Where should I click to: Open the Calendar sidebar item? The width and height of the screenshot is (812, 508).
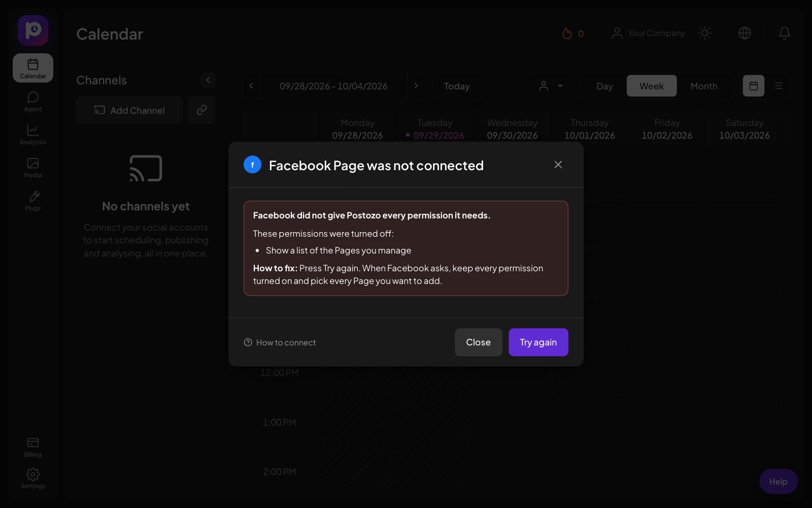pyautogui.click(x=33, y=68)
